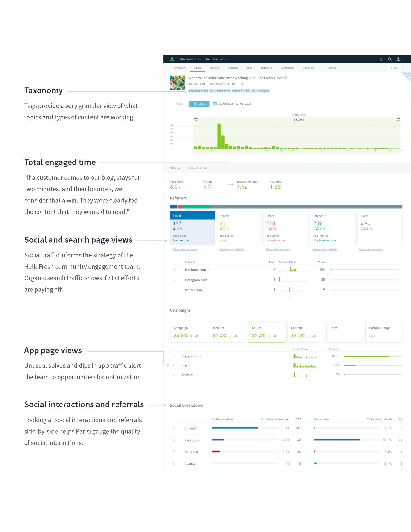Open outlook.live.com top other link
The width and height of the screenshot is (411, 532).
[276, 240]
